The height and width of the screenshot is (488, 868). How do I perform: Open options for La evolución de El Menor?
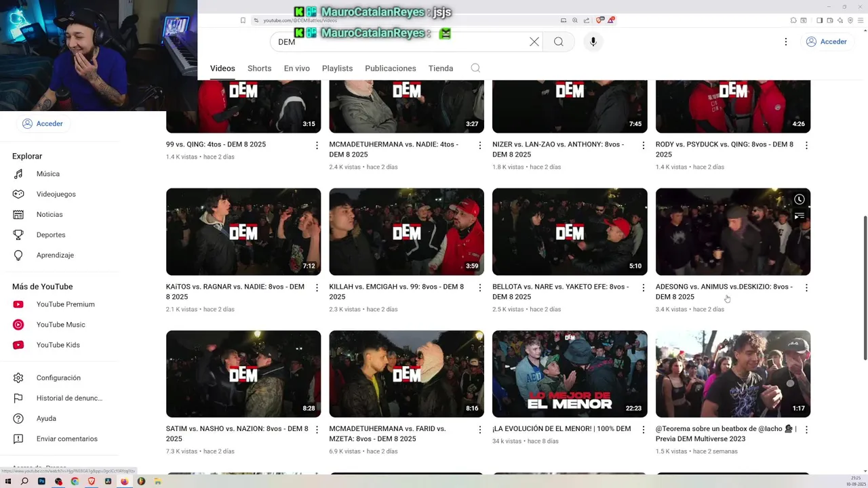[644, 430]
